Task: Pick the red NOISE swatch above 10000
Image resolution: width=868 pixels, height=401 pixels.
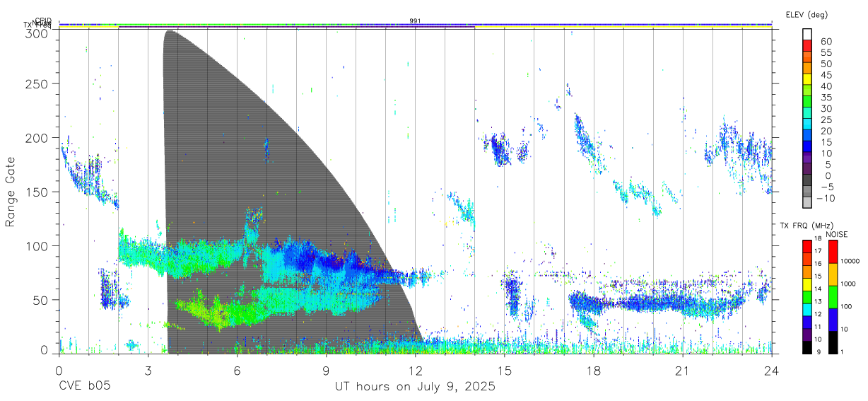Action: click(833, 252)
